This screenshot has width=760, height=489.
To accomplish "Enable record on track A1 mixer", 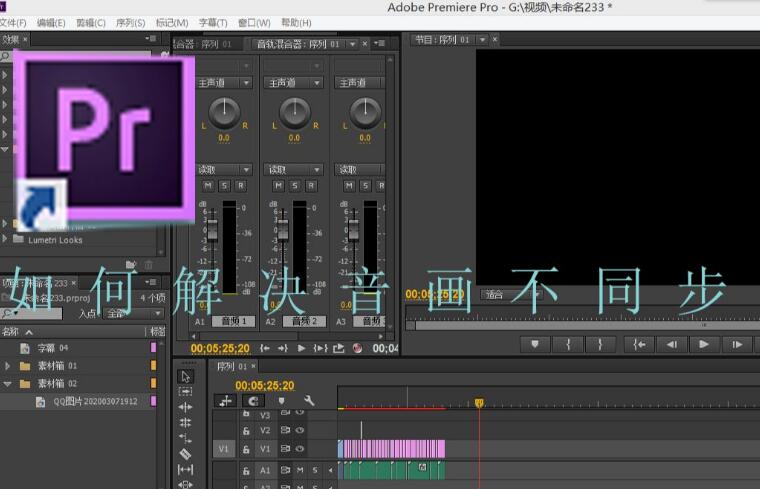I will pos(240,186).
